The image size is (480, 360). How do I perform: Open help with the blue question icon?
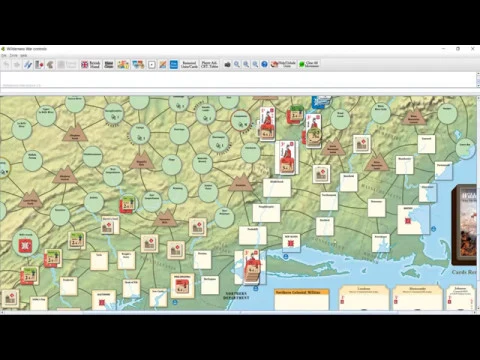coord(264,64)
